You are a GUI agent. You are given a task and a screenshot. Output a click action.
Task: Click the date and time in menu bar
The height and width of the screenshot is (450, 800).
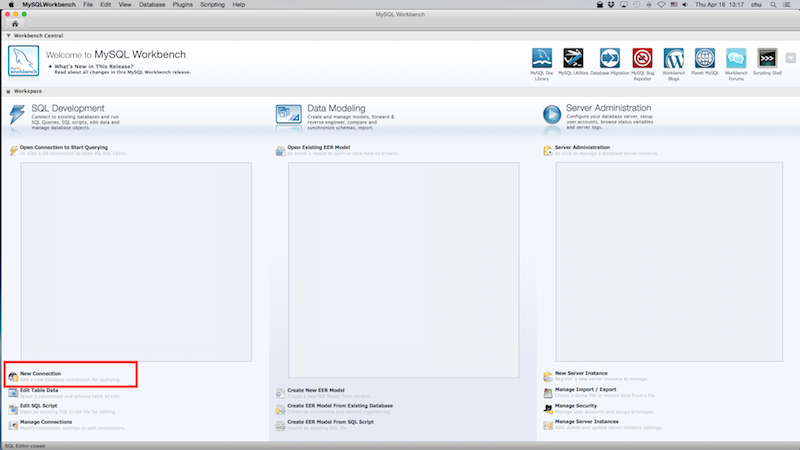719,5
